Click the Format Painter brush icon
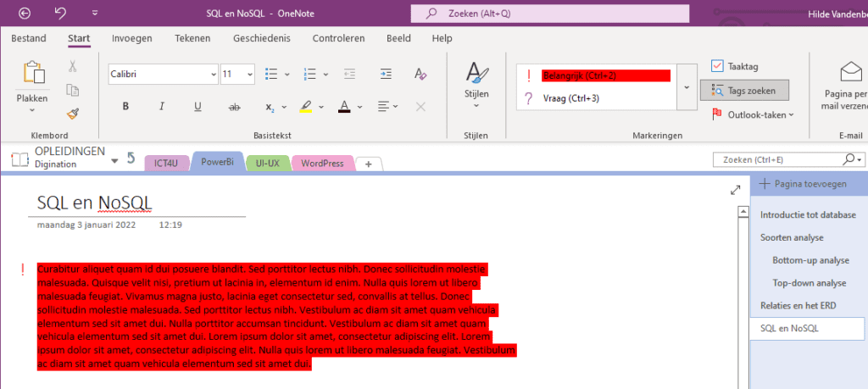Image resolution: width=868 pixels, height=389 pixels. pos(73,113)
